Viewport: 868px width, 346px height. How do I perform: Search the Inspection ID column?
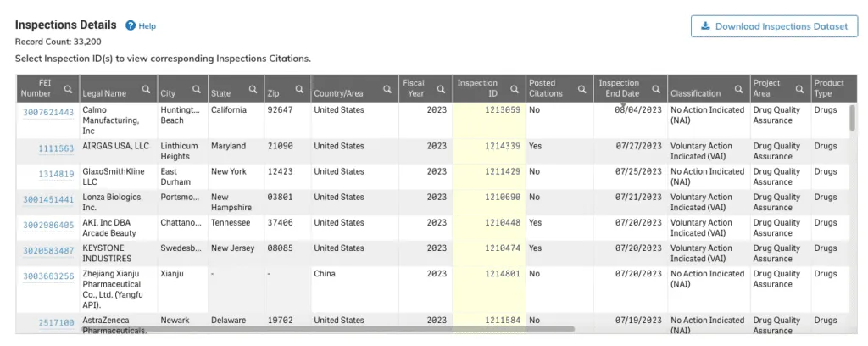(x=515, y=88)
